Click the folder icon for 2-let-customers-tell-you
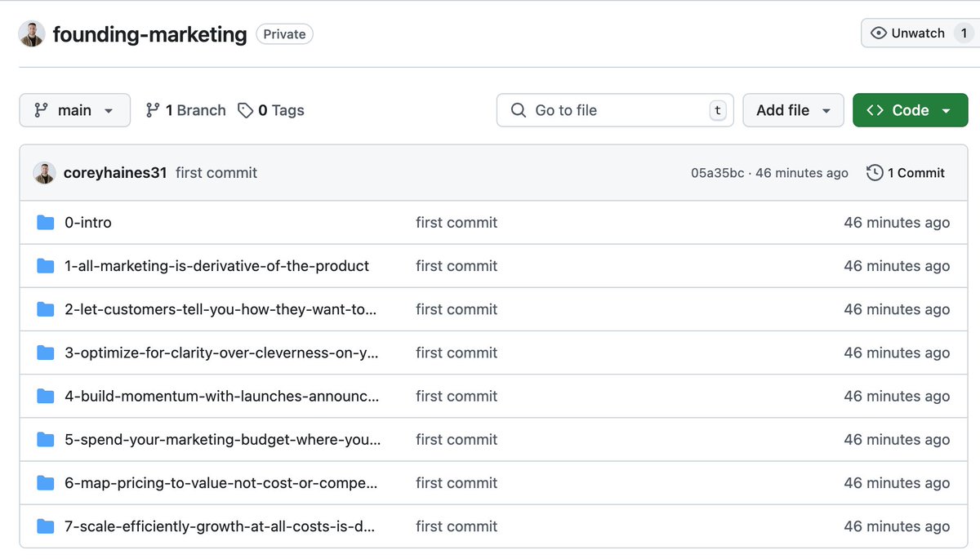Screen dimensions: 980x559 [x=46, y=309]
